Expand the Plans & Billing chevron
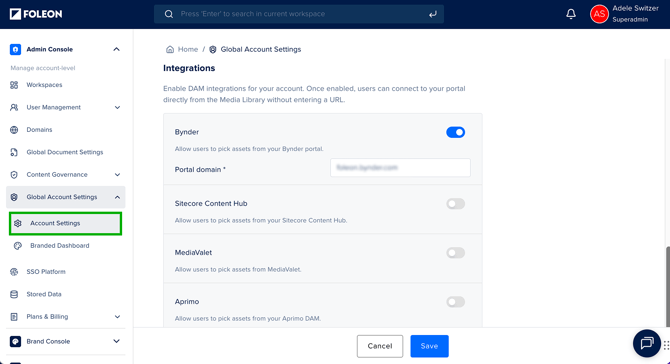670x364 pixels. coord(117,317)
